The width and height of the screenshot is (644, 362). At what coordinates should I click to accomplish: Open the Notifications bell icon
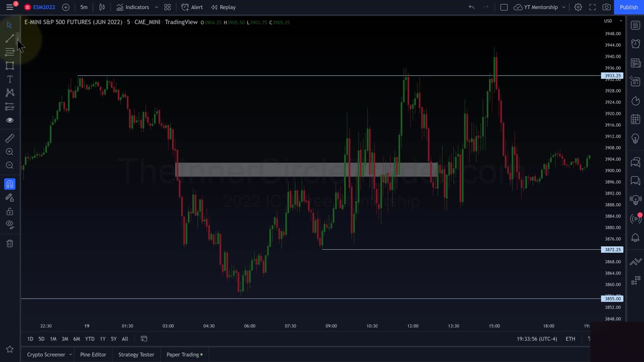tap(635, 237)
